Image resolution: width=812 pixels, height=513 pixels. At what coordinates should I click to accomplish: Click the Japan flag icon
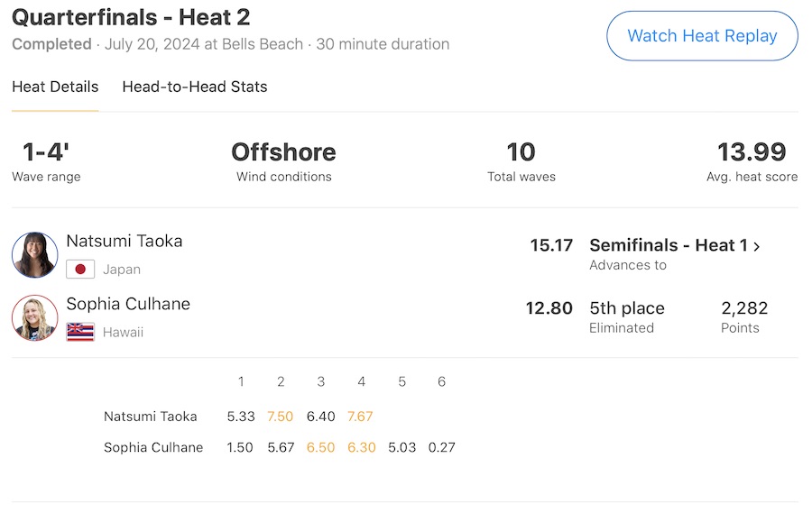[80, 269]
